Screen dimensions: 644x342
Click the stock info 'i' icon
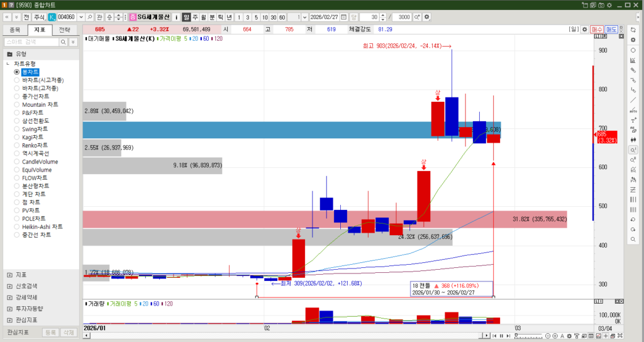tap(176, 16)
